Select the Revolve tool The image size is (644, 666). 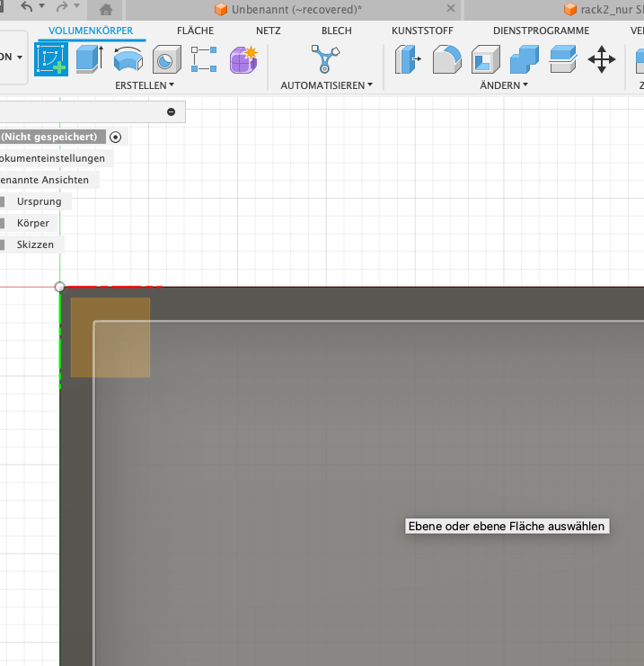pos(128,59)
